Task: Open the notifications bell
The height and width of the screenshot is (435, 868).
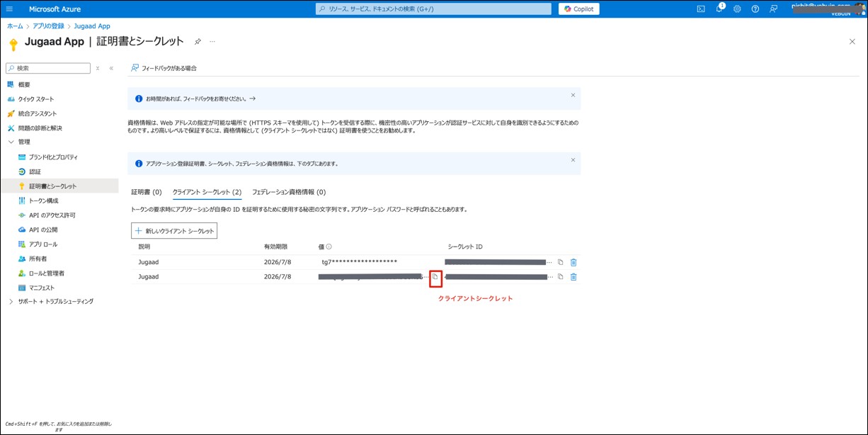Action: pyautogui.click(x=719, y=9)
